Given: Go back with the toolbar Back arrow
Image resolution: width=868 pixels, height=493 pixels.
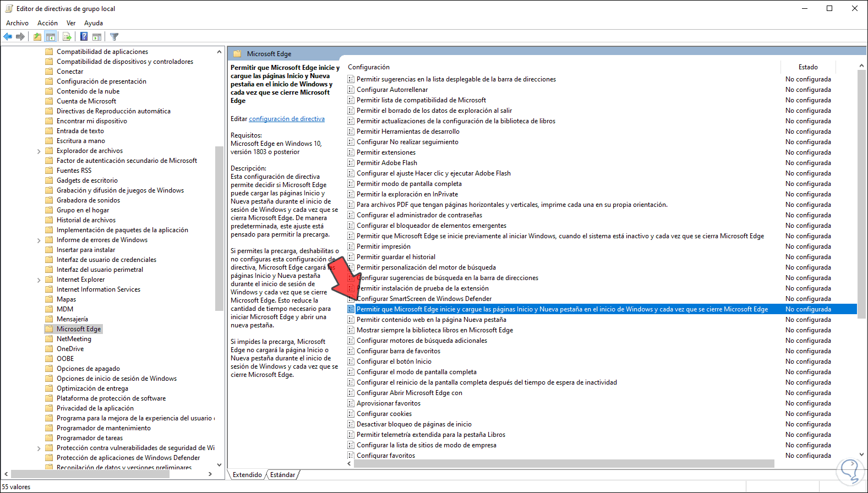Looking at the screenshot, I should 8,37.
